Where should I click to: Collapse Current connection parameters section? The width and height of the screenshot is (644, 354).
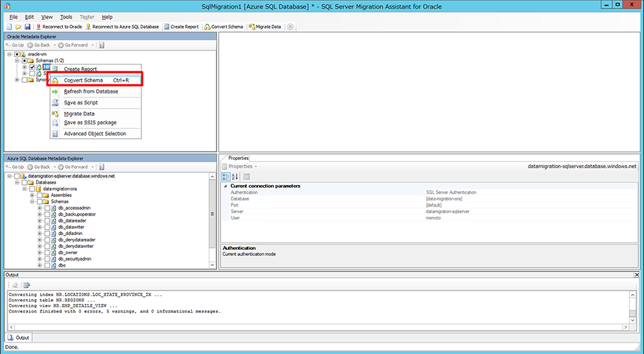click(x=225, y=186)
